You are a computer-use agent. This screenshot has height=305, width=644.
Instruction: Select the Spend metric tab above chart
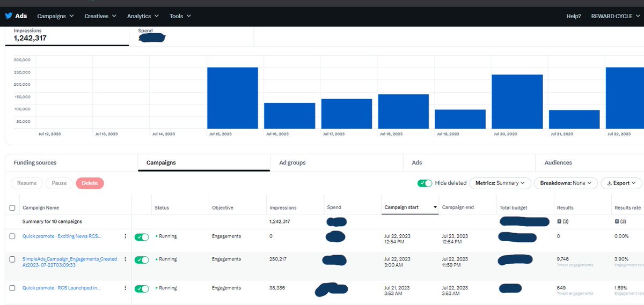coord(191,35)
